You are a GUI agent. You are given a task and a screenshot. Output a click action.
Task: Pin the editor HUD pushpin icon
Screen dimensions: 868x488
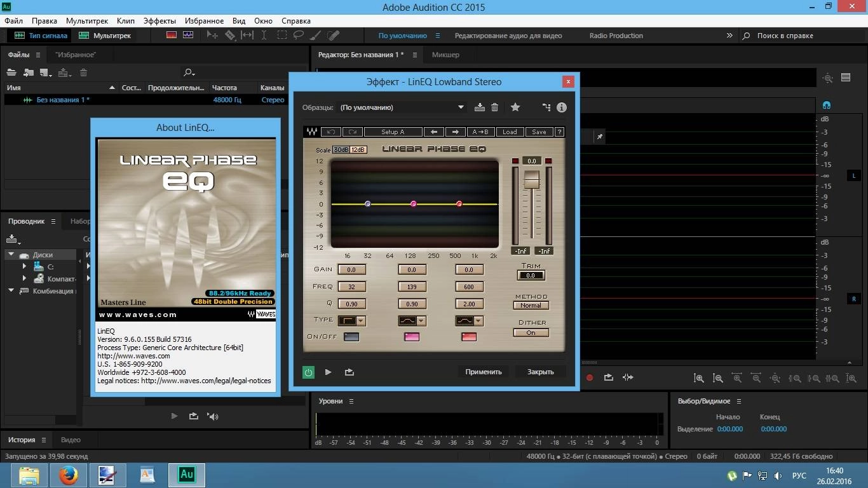pos(599,137)
